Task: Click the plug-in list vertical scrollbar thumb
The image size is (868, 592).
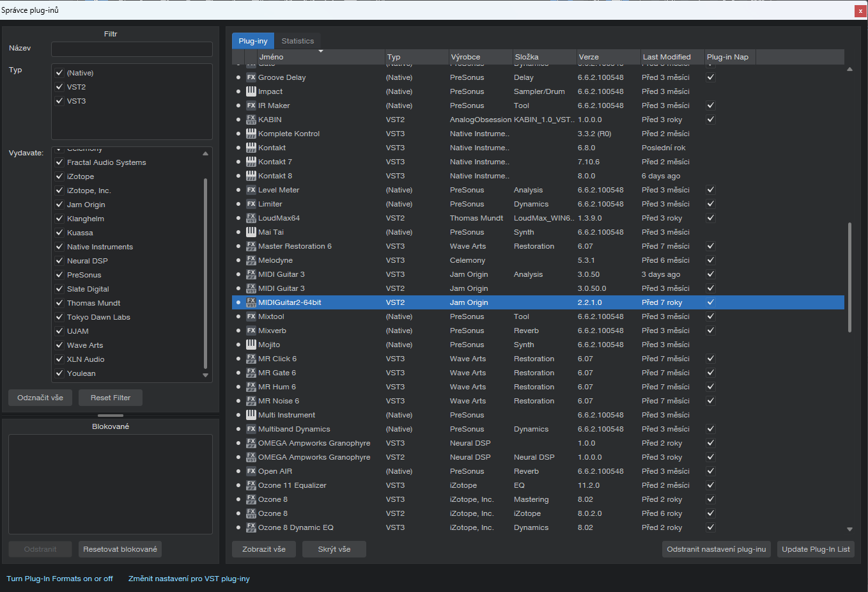Action: [x=849, y=277]
